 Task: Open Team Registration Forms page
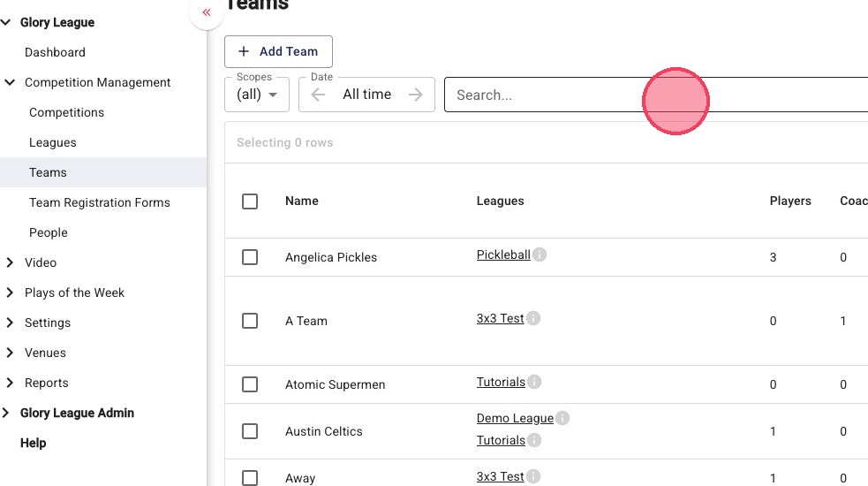100,202
